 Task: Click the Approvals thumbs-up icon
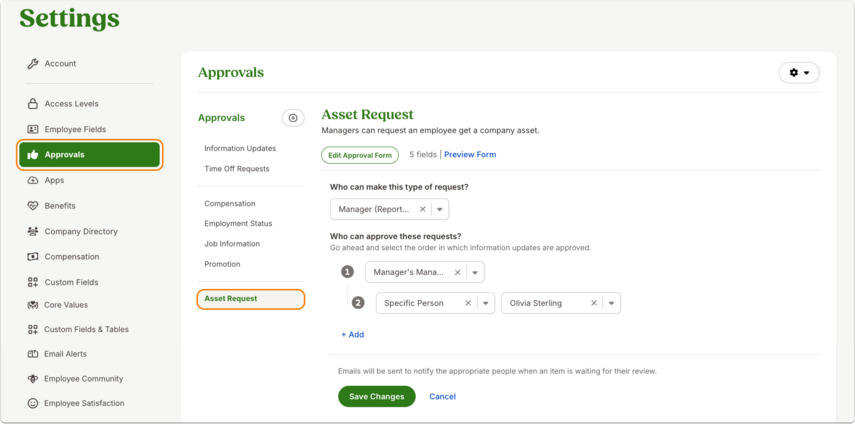point(32,155)
